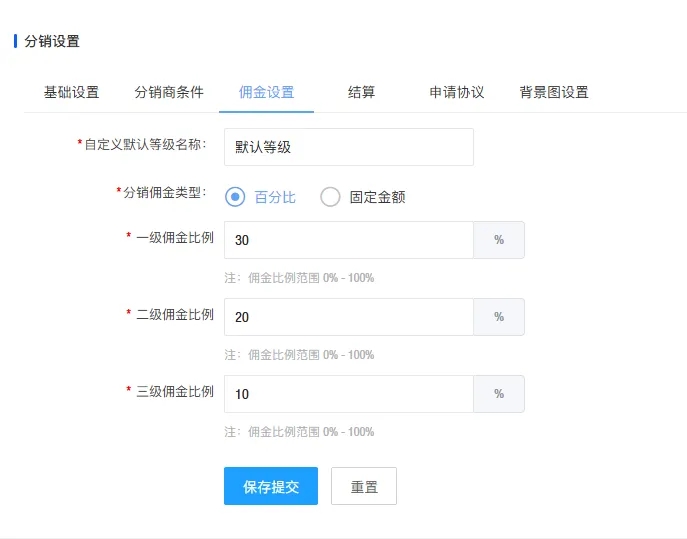This screenshot has width=687, height=539.
Task: Open the 申请协议 tab
Action: [x=457, y=92]
